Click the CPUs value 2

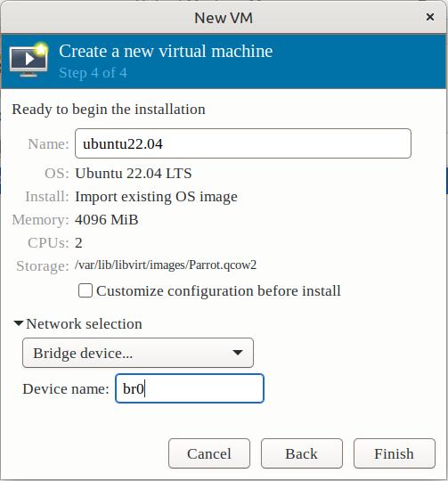point(78,243)
